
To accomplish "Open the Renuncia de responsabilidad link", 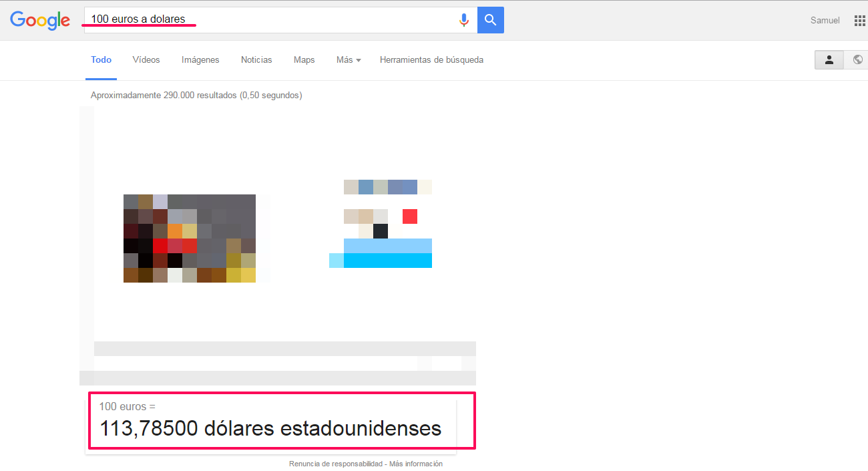I will click(x=336, y=464).
